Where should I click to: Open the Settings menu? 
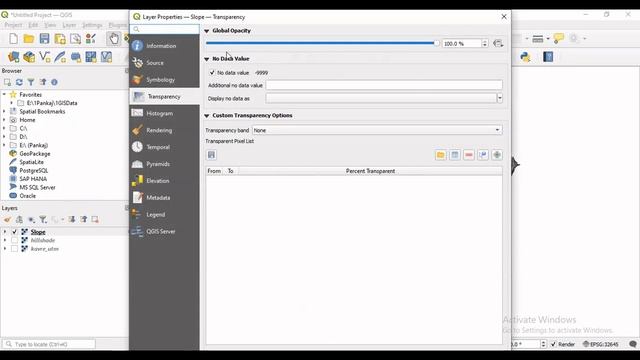coord(92,25)
